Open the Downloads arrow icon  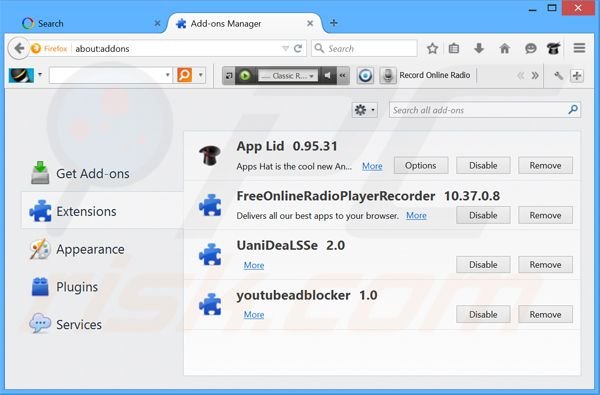(x=479, y=49)
